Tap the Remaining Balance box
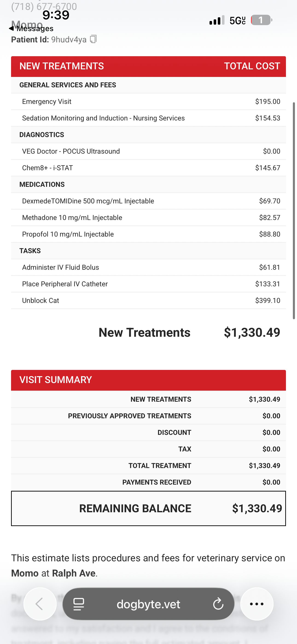The image size is (297, 644). (x=148, y=509)
